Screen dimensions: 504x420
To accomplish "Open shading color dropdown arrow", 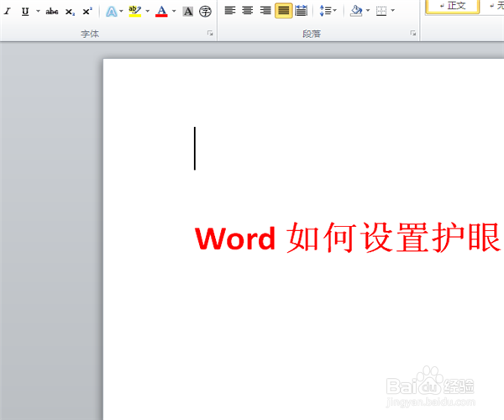I will (x=368, y=11).
